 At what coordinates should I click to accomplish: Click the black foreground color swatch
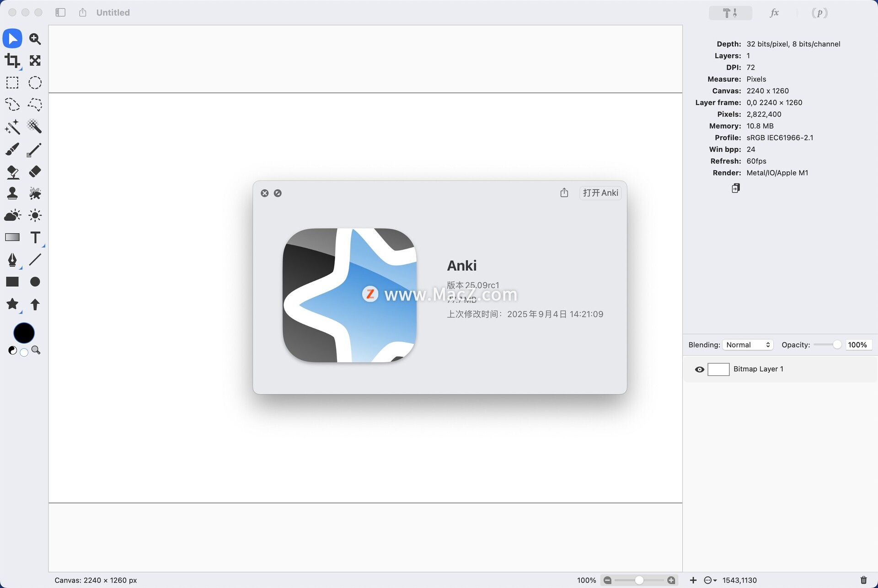click(x=24, y=332)
